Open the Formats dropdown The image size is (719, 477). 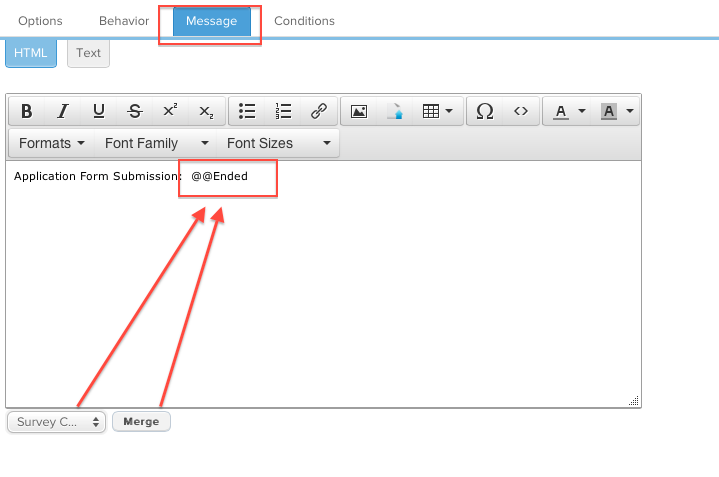coord(51,143)
